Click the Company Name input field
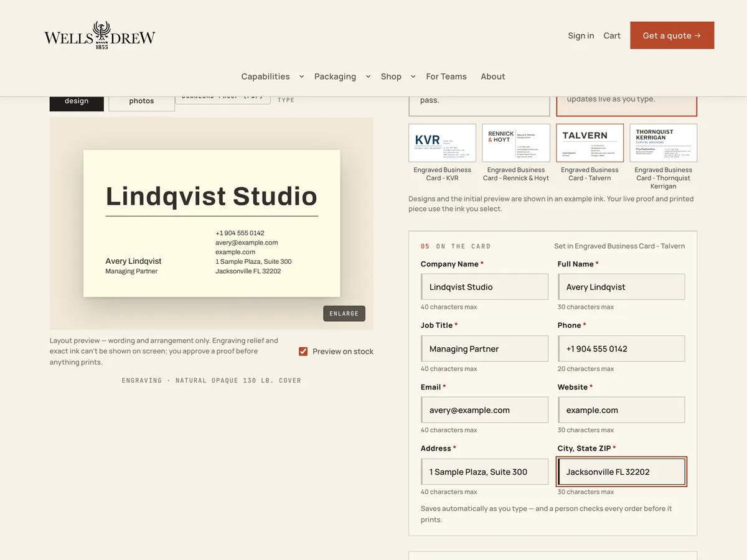Image resolution: width=747 pixels, height=560 pixels. [484, 287]
